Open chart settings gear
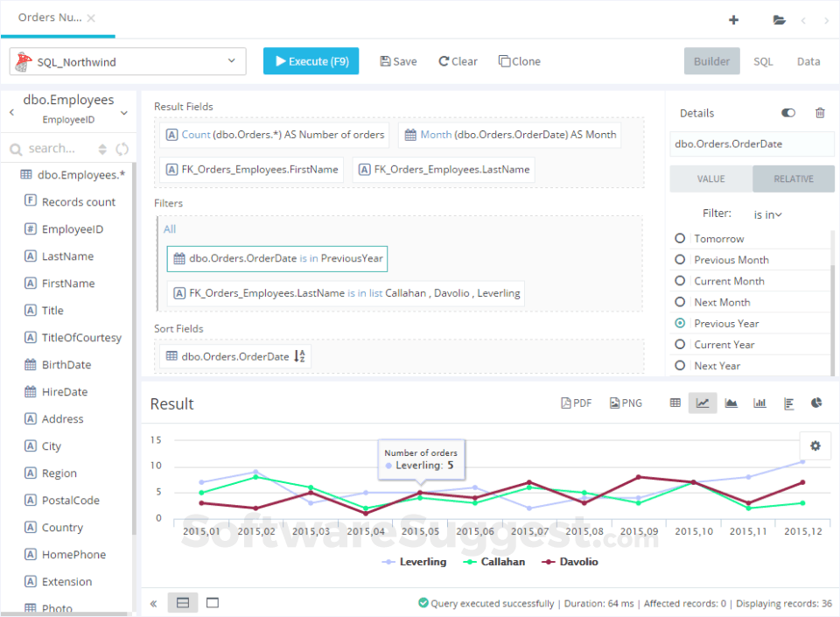840x617 pixels. click(x=815, y=445)
